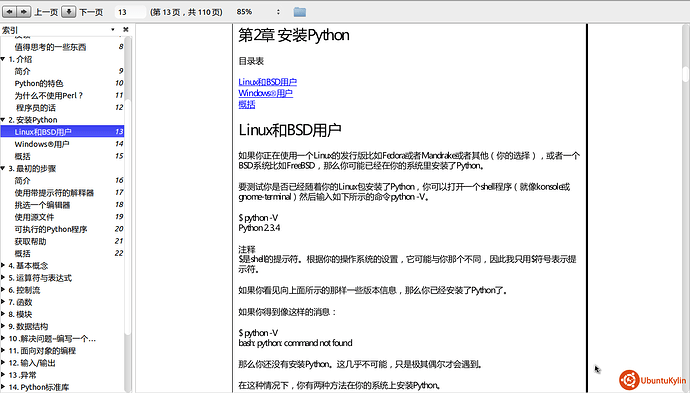
Task: Close the 索引 sidebar panel
Action: [126, 29]
